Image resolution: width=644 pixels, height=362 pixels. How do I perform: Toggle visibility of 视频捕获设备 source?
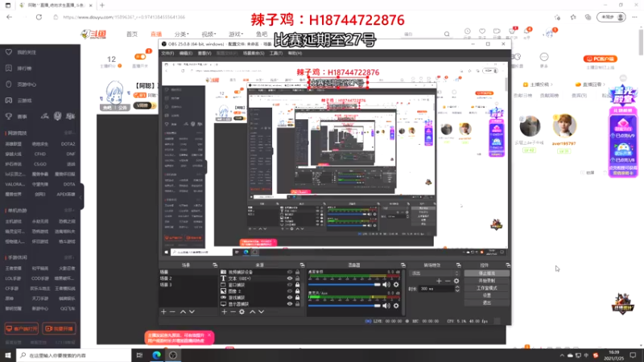(290, 272)
